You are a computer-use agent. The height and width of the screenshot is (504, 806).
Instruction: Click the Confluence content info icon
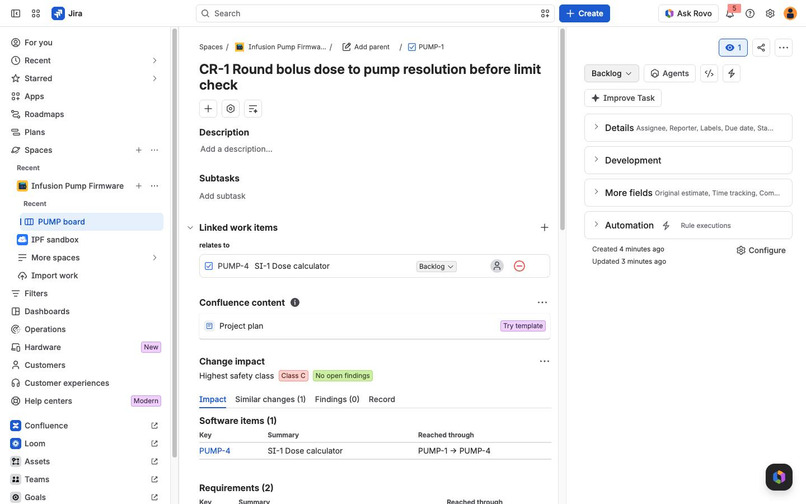(x=295, y=302)
